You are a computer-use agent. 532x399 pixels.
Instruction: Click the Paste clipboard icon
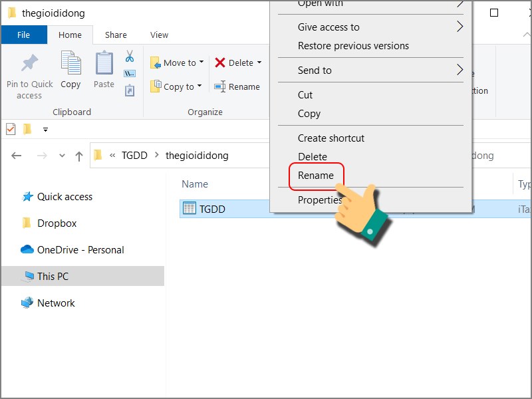point(104,63)
